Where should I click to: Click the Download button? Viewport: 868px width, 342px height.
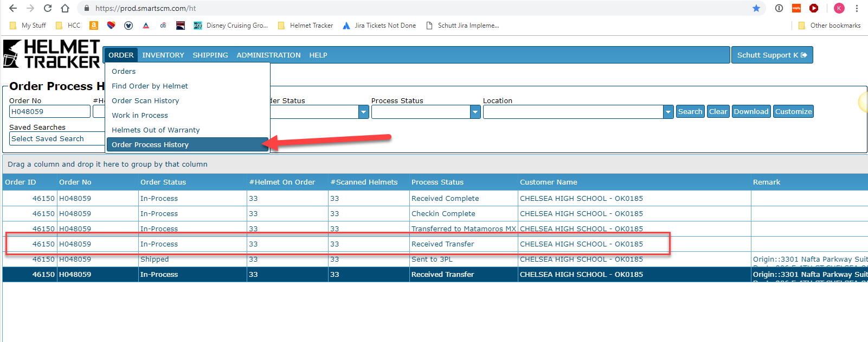click(x=751, y=111)
